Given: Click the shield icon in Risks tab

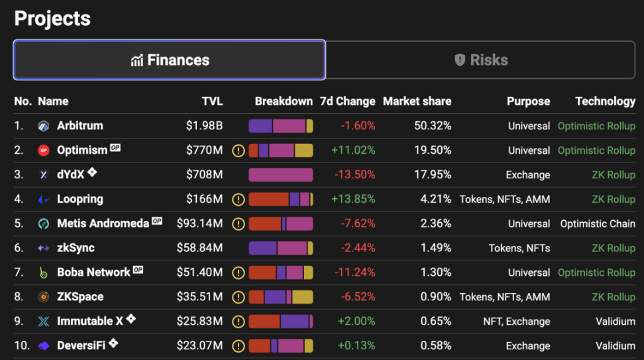Looking at the screenshot, I should click(460, 60).
